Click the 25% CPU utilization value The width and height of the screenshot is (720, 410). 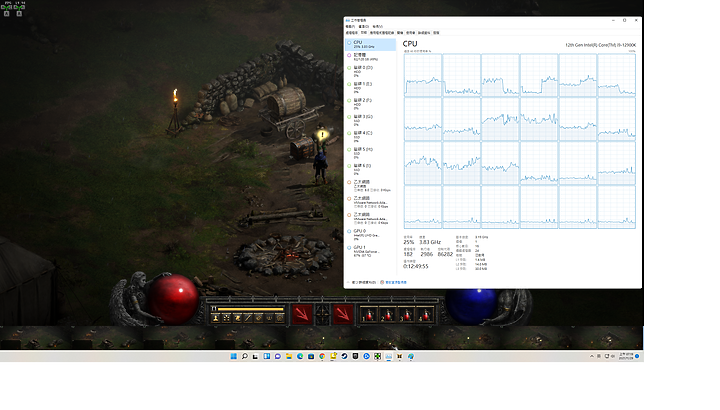408,242
